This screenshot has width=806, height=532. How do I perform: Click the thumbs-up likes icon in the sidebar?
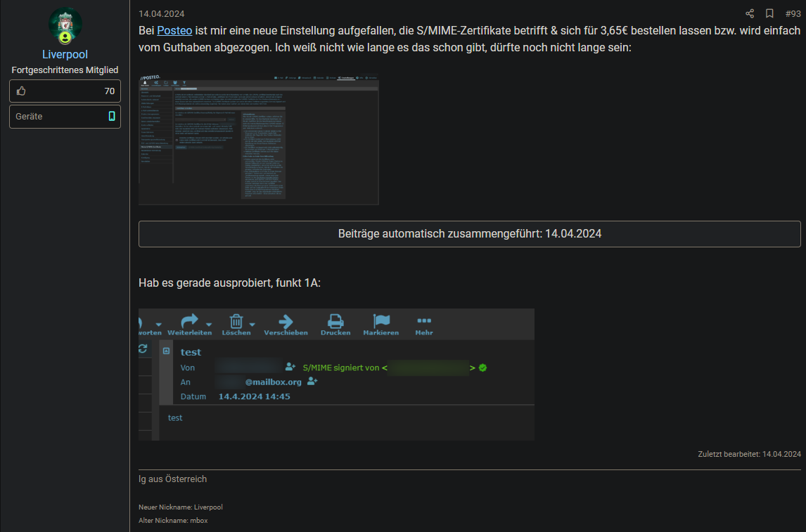(x=21, y=91)
